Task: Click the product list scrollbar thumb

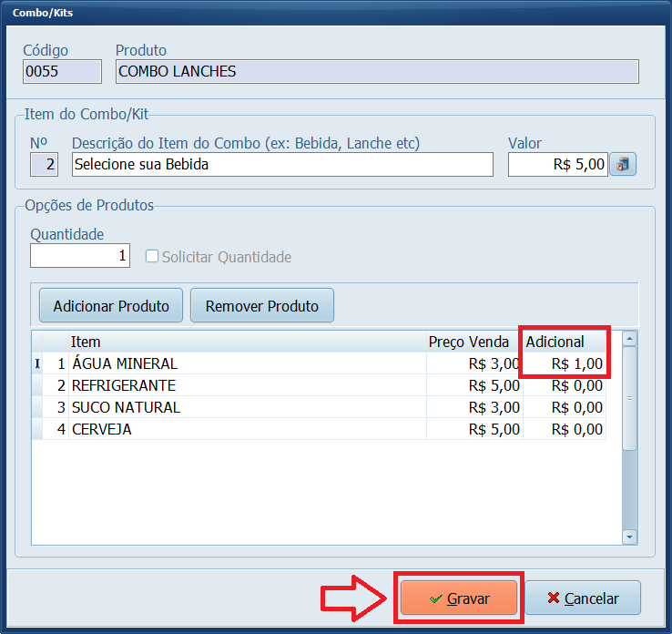Action: 629,399
